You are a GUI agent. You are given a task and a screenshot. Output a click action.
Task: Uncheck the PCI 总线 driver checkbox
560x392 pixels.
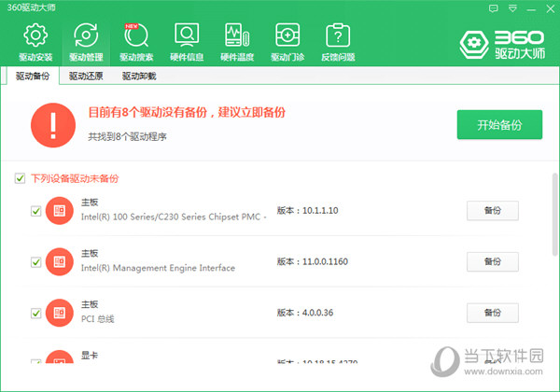[x=36, y=313]
